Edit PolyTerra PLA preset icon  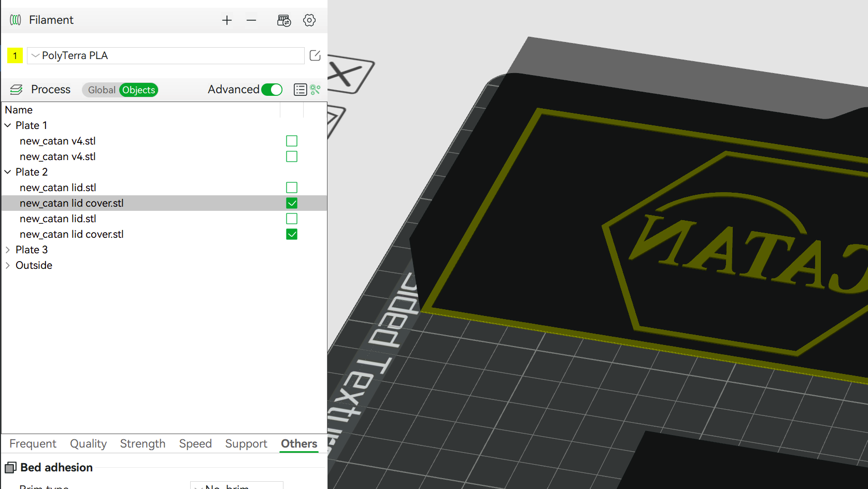click(315, 55)
